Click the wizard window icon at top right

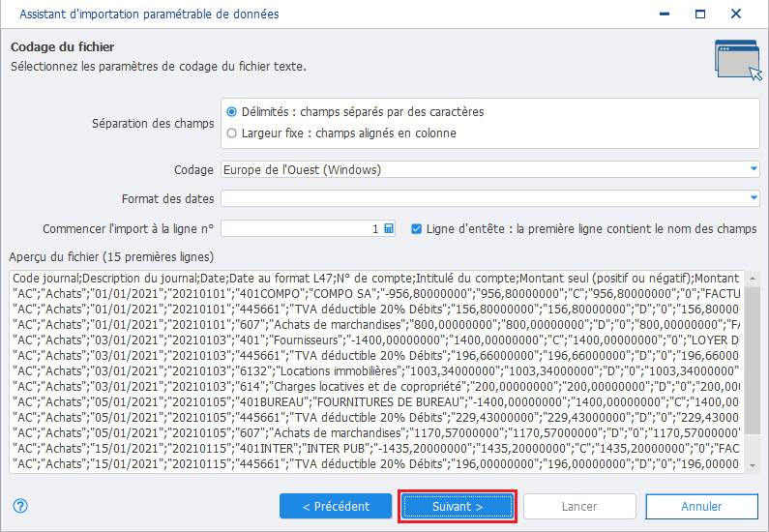tap(738, 60)
